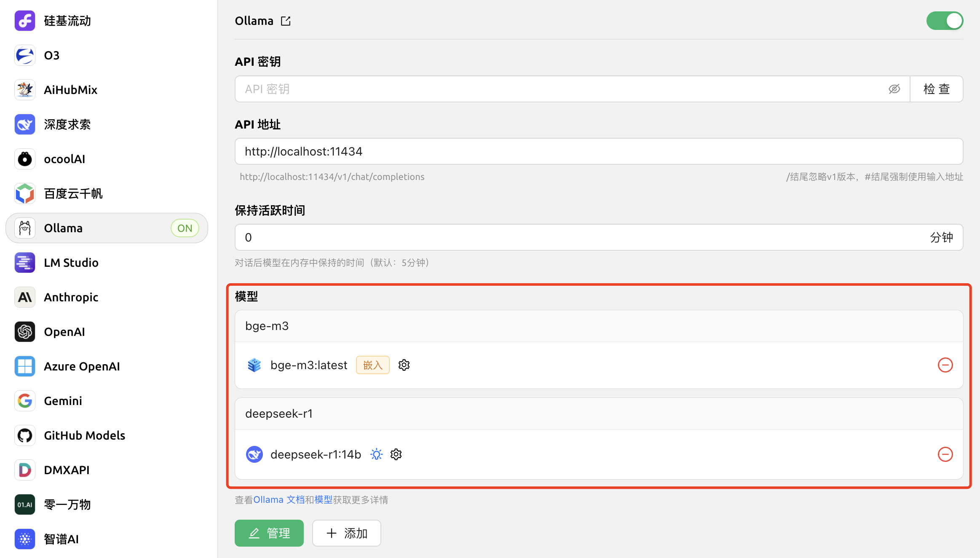Click the 添加 add model button

pyautogui.click(x=346, y=533)
